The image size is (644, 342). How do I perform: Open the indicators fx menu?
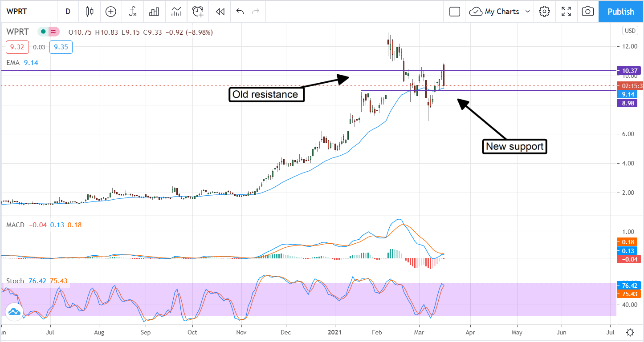click(132, 12)
